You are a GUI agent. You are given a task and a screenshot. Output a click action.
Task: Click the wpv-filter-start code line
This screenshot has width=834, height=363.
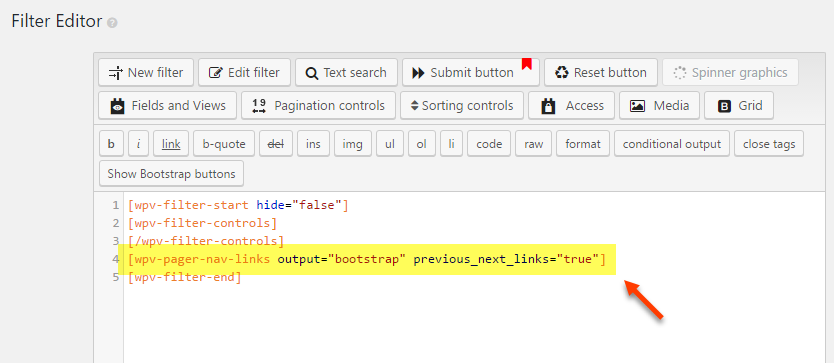238,205
